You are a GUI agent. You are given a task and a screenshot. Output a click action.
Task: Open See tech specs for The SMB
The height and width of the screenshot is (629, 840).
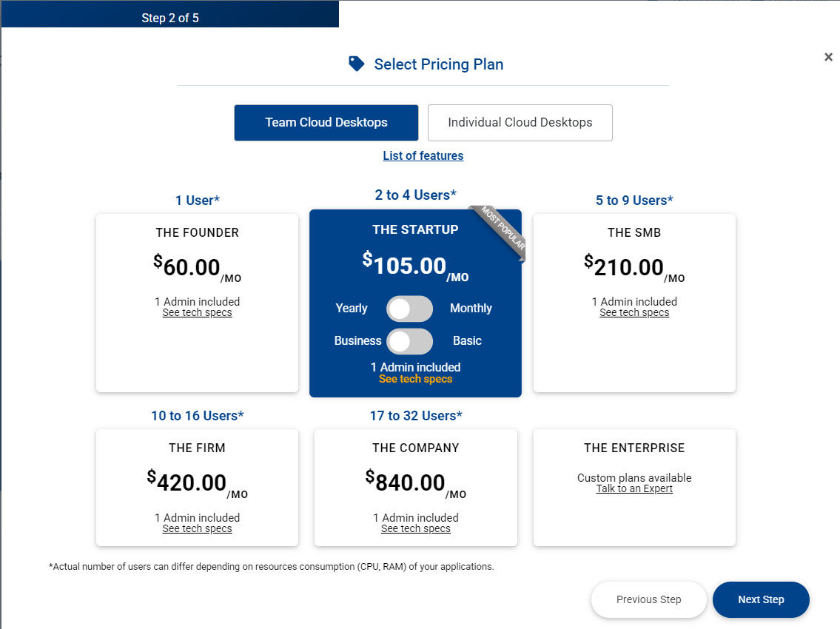click(x=634, y=313)
